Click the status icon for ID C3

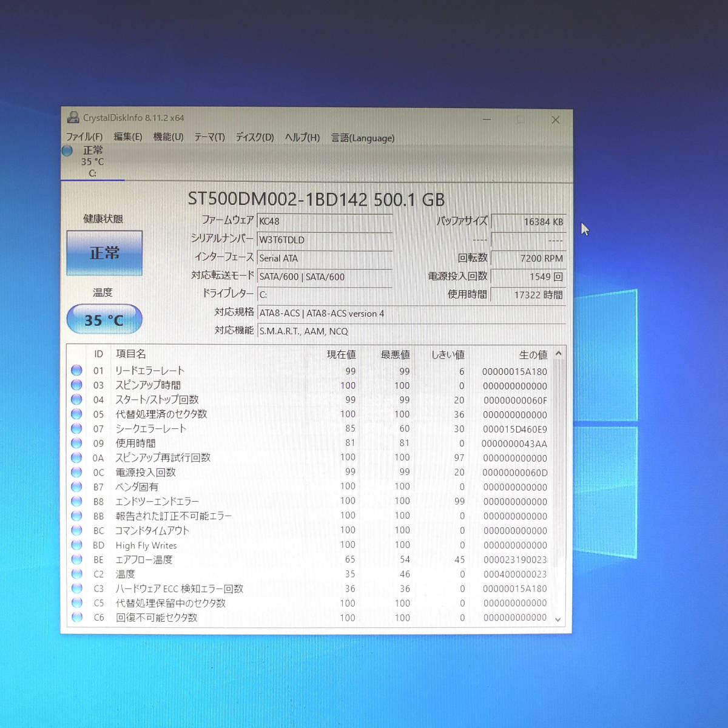(x=76, y=588)
